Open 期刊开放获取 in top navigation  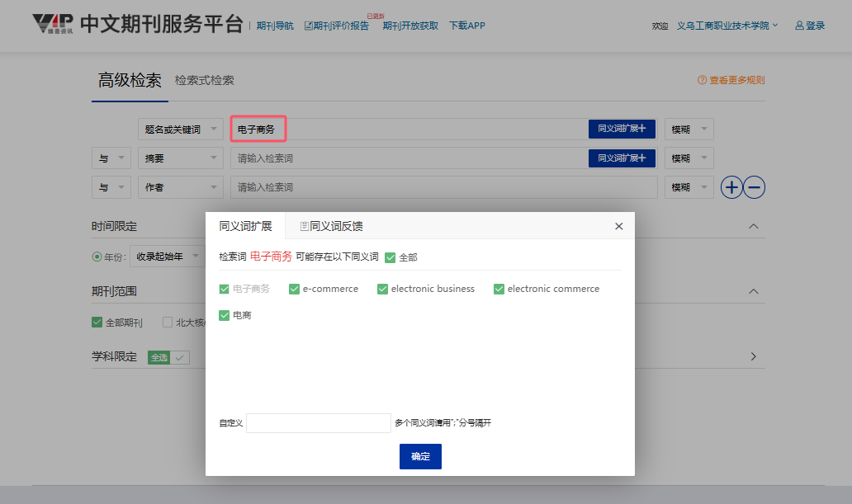(x=410, y=26)
